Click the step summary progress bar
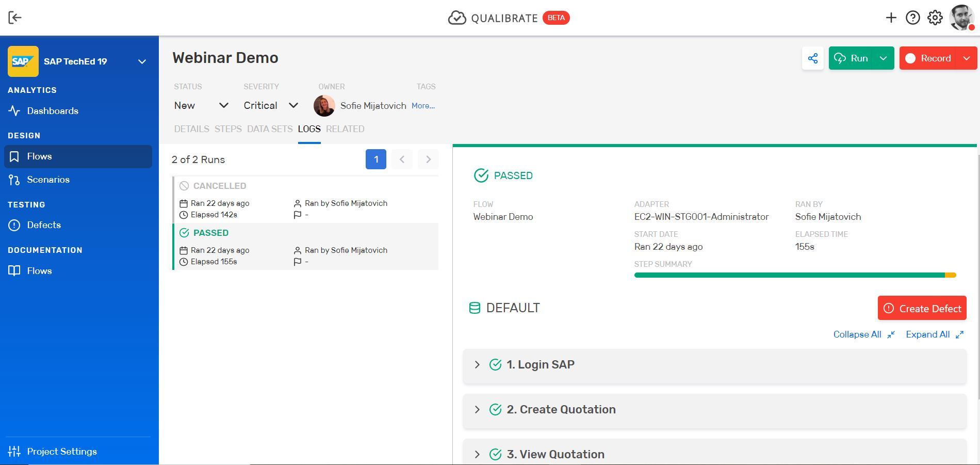980x465 pixels. 794,275
